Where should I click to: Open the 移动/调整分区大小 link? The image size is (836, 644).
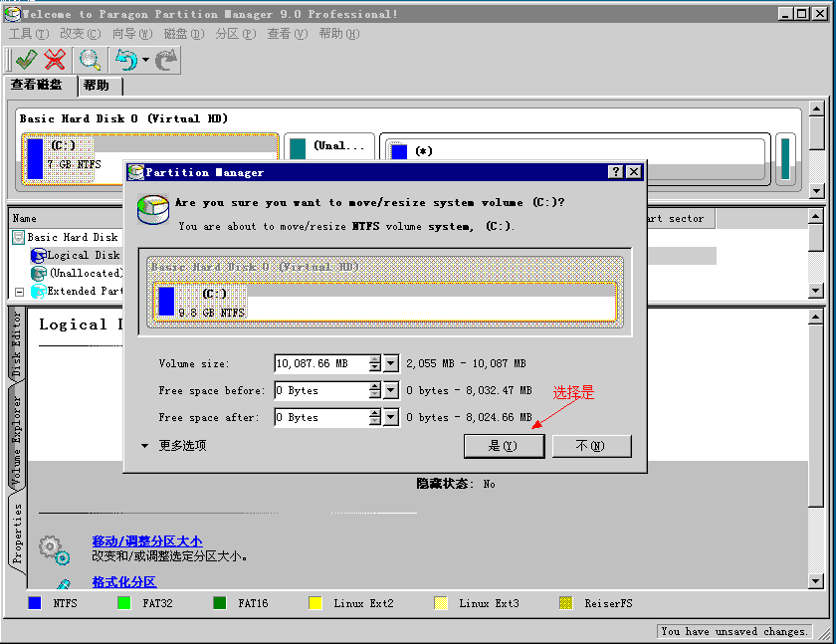click(x=146, y=540)
